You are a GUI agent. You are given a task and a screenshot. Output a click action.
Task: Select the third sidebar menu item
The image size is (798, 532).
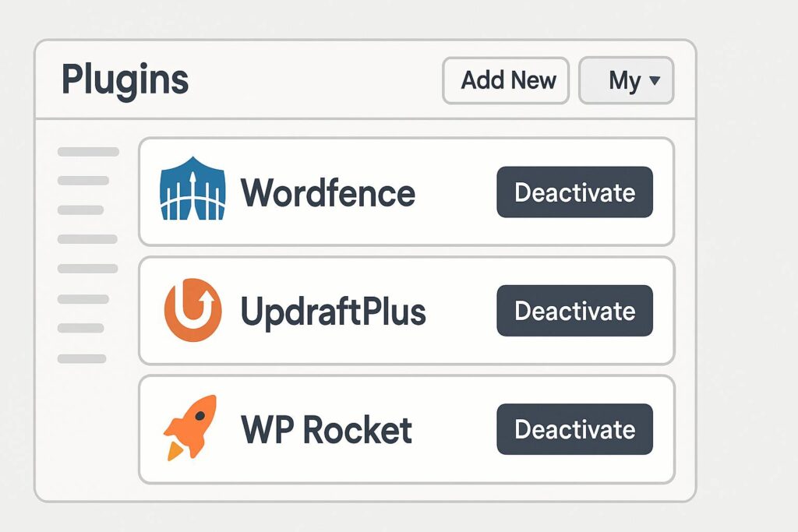coord(80,210)
